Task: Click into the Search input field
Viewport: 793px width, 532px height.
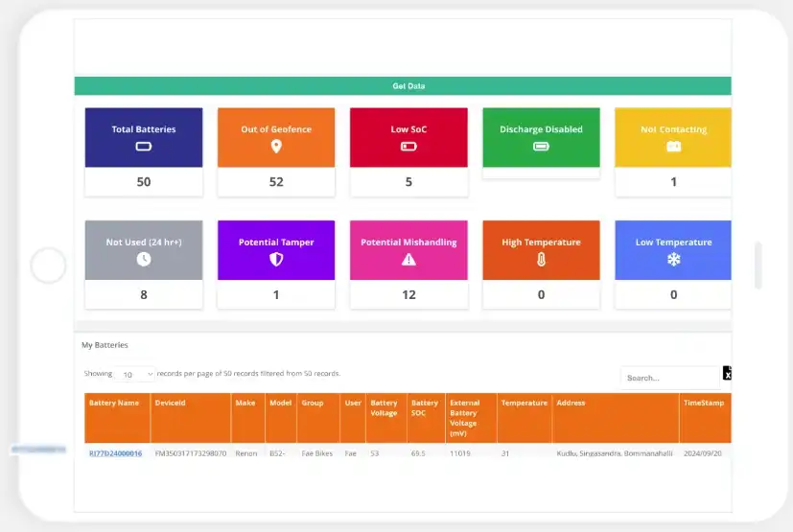Action: tap(669, 378)
